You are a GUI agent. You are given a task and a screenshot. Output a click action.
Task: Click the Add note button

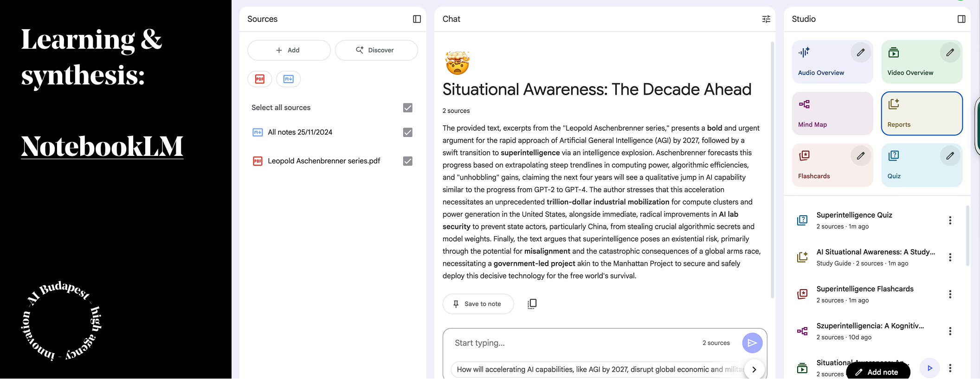pyautogui.click(x=878, y=372)
